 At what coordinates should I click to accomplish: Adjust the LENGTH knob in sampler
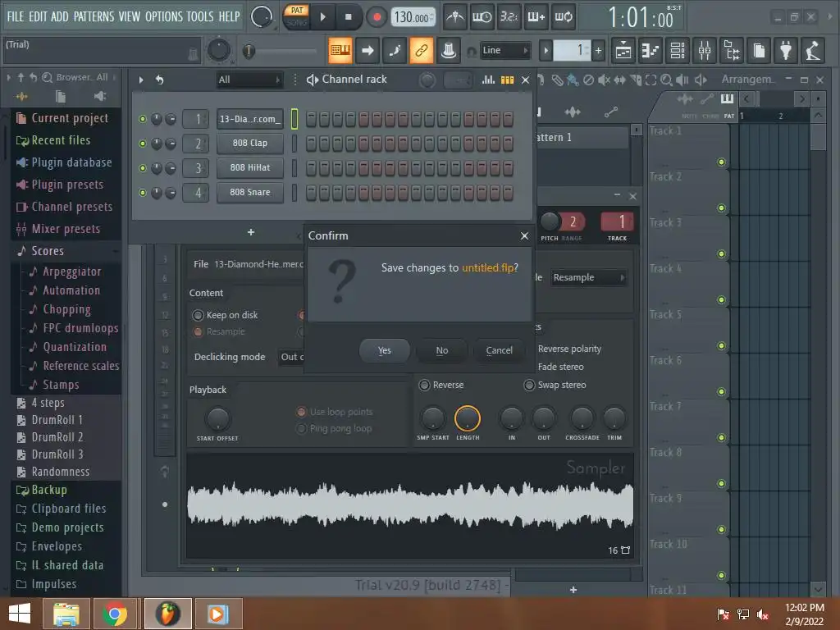[x=468, y=418]
